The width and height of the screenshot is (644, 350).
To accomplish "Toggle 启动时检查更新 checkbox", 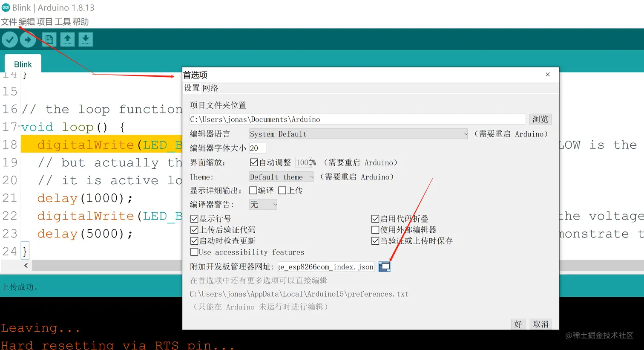I will point(194,241).
